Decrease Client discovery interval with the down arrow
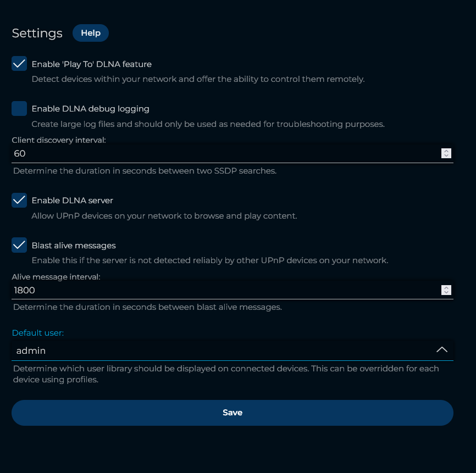 pos(446,156)
